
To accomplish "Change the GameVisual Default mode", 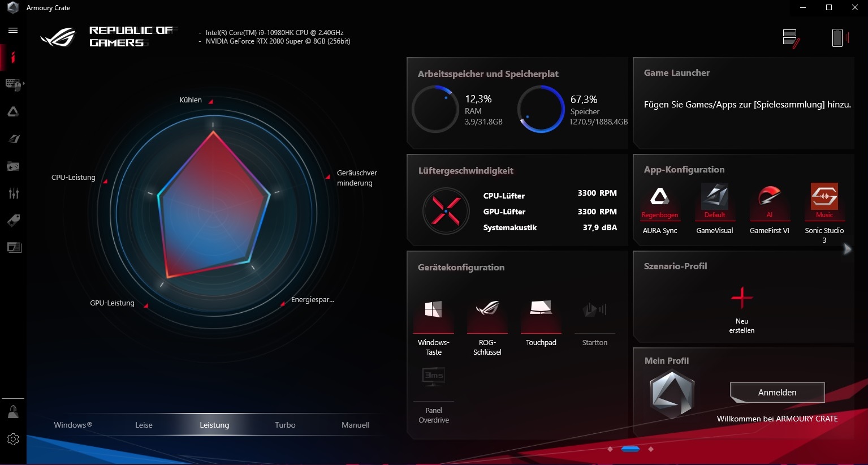I will click(x=715, y=215).
